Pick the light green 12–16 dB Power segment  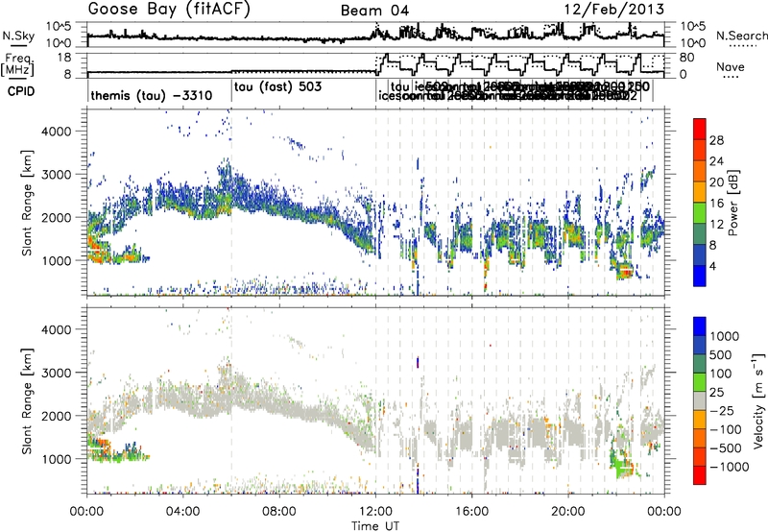coord(700,213)
